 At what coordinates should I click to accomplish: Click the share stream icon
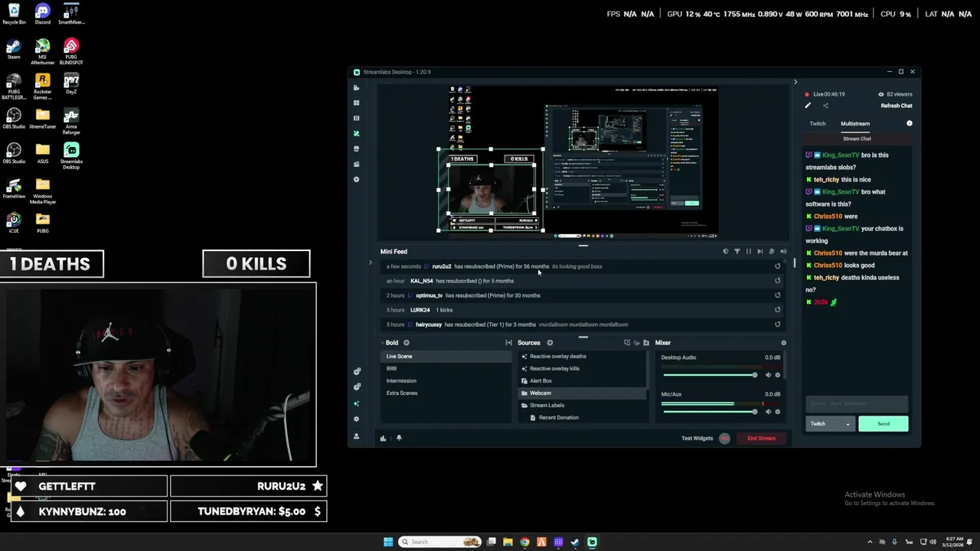click(x=825, y=106)
